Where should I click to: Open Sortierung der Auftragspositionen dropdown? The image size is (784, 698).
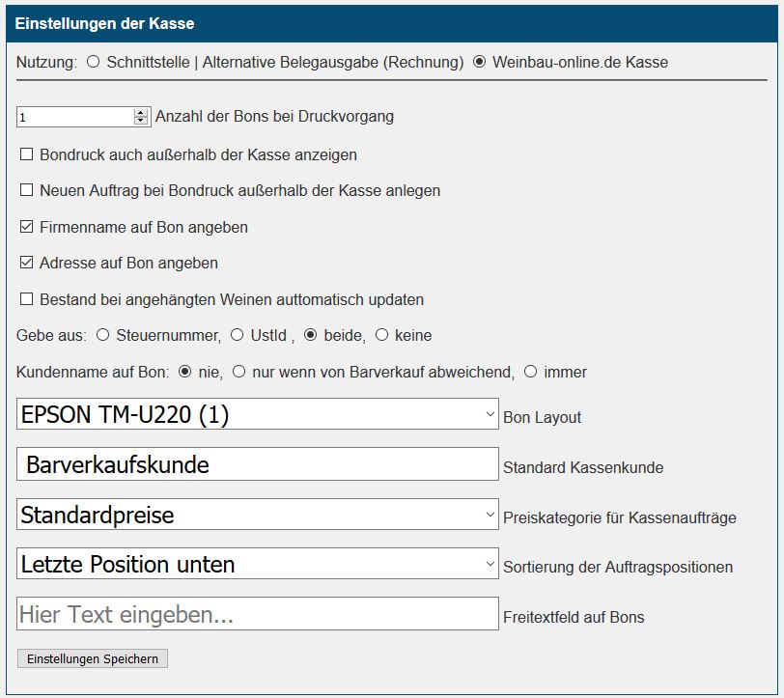(x=258, y=564)
